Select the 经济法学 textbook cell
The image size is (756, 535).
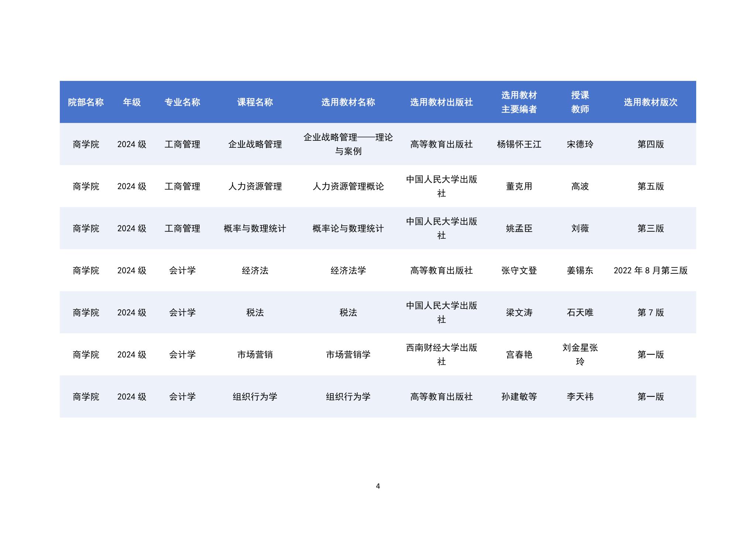348,271
